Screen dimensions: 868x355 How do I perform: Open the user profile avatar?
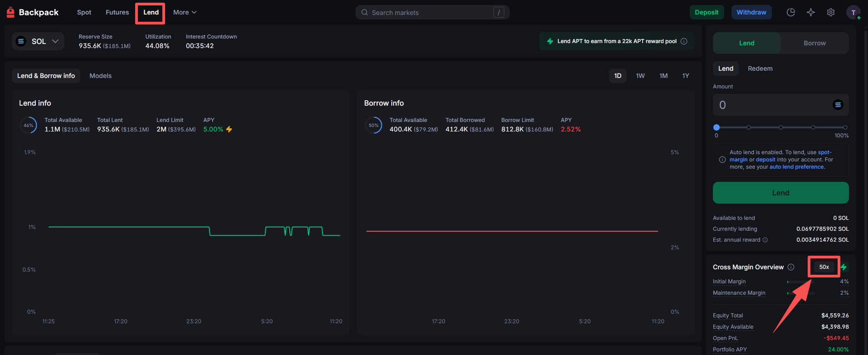853,12
